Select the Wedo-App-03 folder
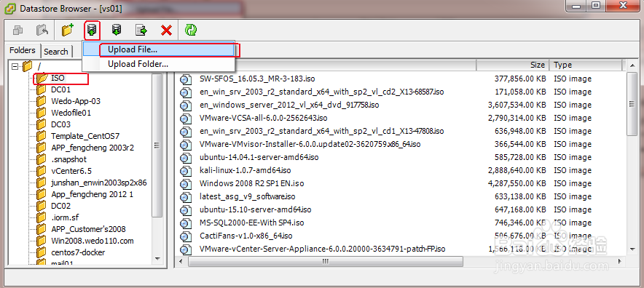The width and height of the screenshot is (644, 288). coord(76,101)
